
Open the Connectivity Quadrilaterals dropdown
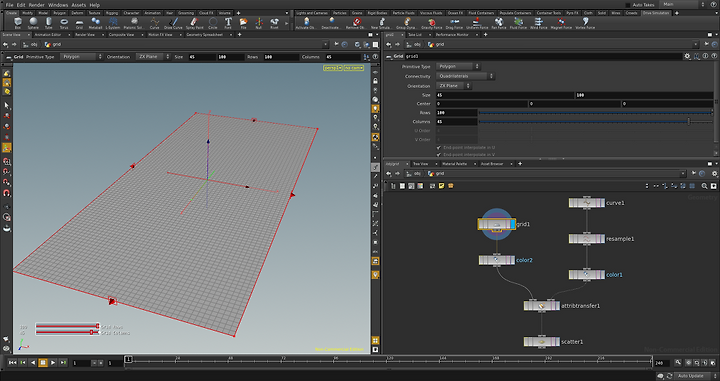[465, 76]
